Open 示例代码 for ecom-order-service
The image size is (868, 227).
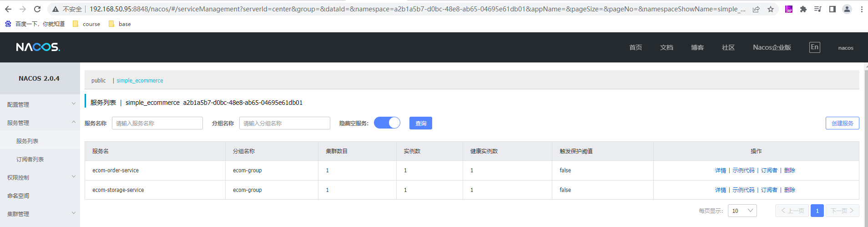[743, 170]
